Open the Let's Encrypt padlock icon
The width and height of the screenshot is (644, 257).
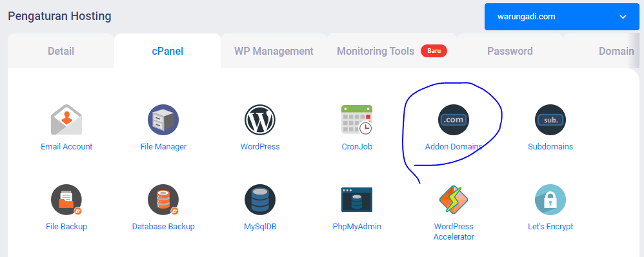[550, 200]
